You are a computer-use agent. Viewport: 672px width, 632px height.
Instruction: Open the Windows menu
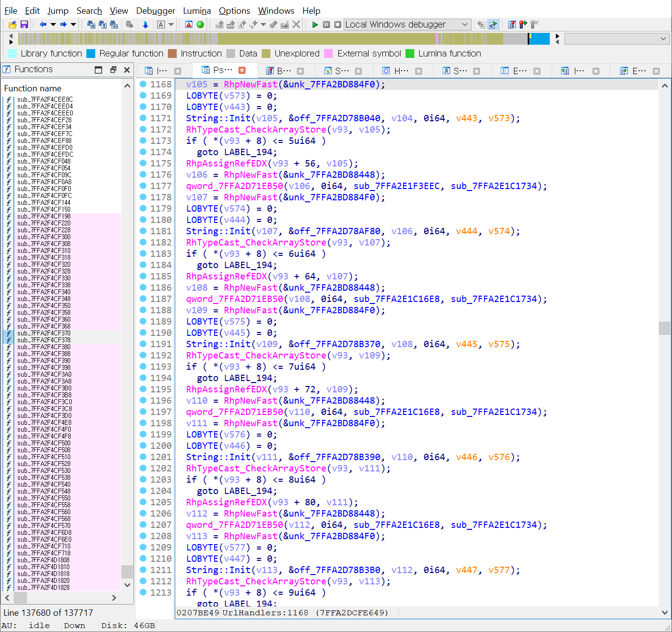[276, 10]
